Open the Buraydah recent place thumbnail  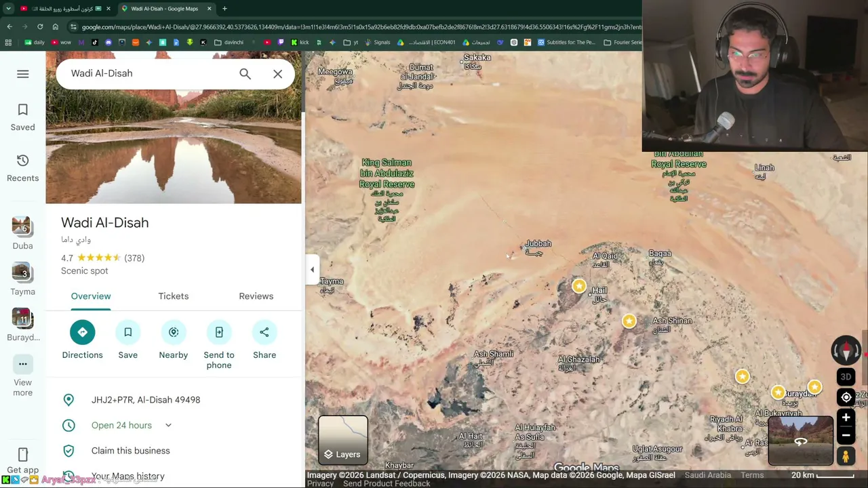click(x=22, y=319)
